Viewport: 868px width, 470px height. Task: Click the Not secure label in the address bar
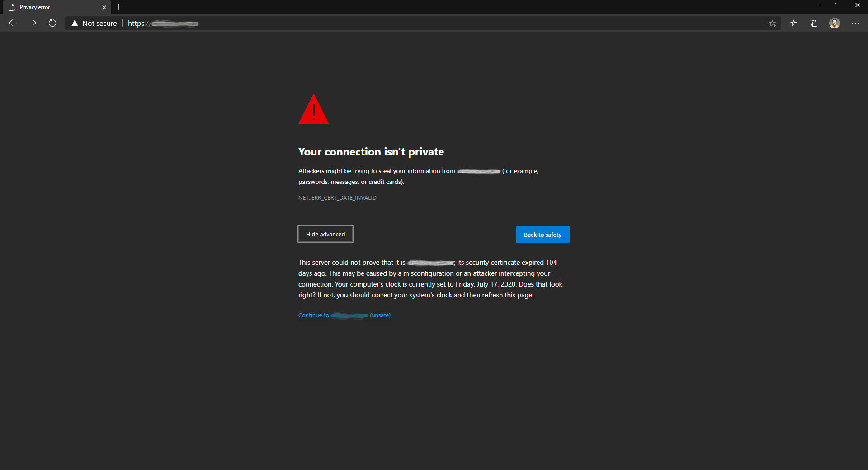(x=99, y=23)
